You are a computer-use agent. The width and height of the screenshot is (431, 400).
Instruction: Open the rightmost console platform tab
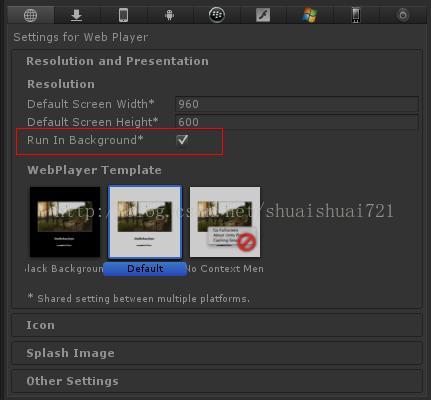[403, 15]
